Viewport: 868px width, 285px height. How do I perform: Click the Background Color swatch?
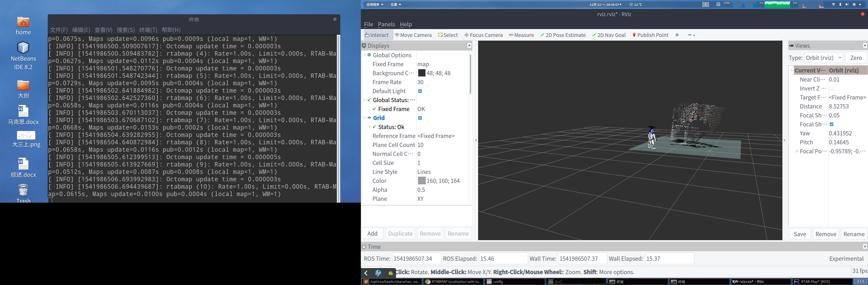click(x=422, y=73)
